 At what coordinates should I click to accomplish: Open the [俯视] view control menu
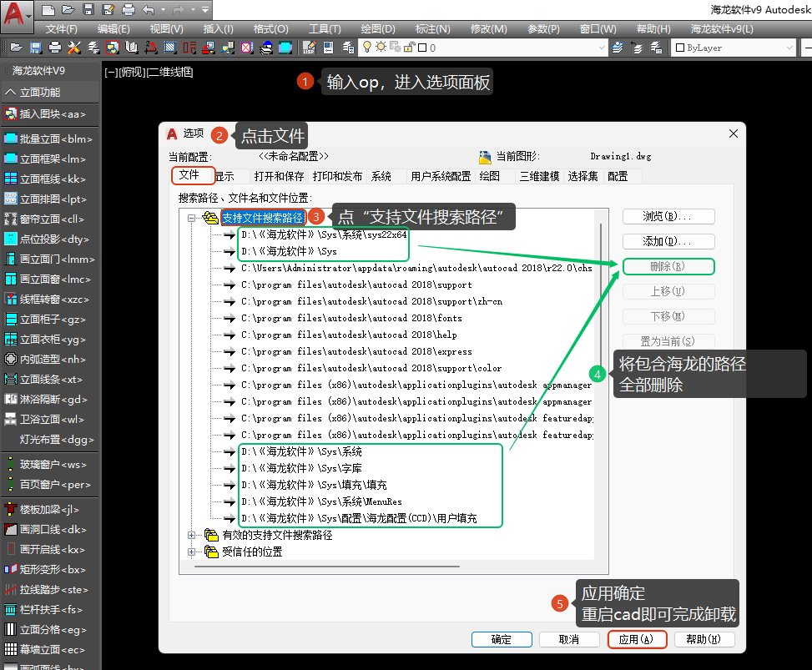tap(132, 72)
